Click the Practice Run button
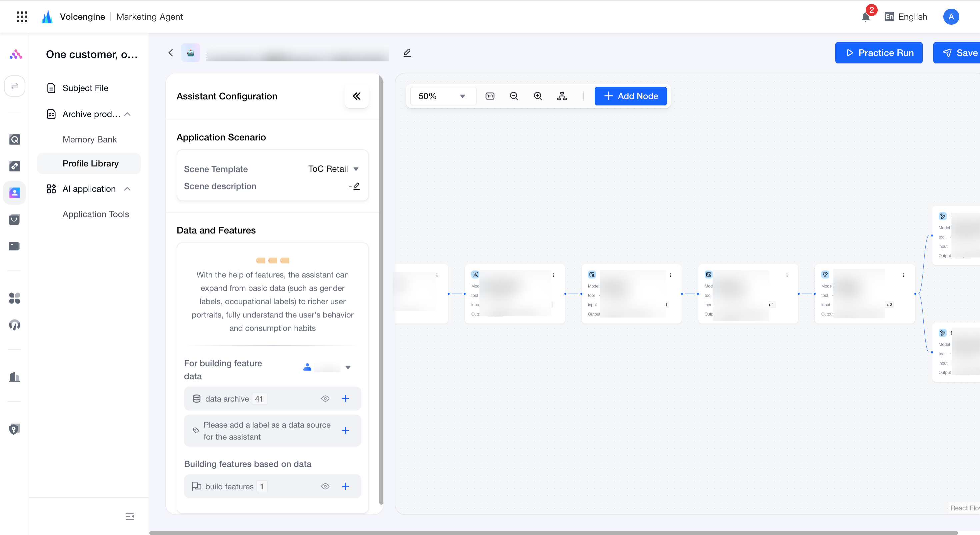Screen dimensions: 980x535 coord(878,53)
